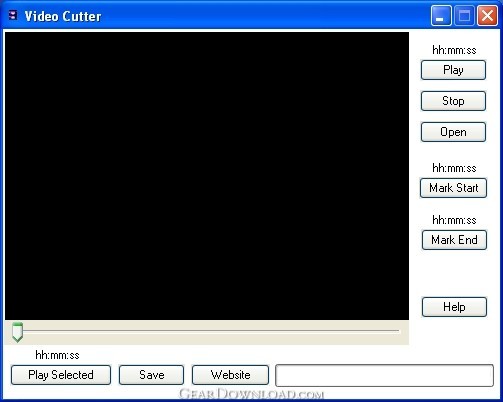The width and height of the screenshot is (503, 402).
Task: Click the green seek slider thumb
Action: pos(17,332)
